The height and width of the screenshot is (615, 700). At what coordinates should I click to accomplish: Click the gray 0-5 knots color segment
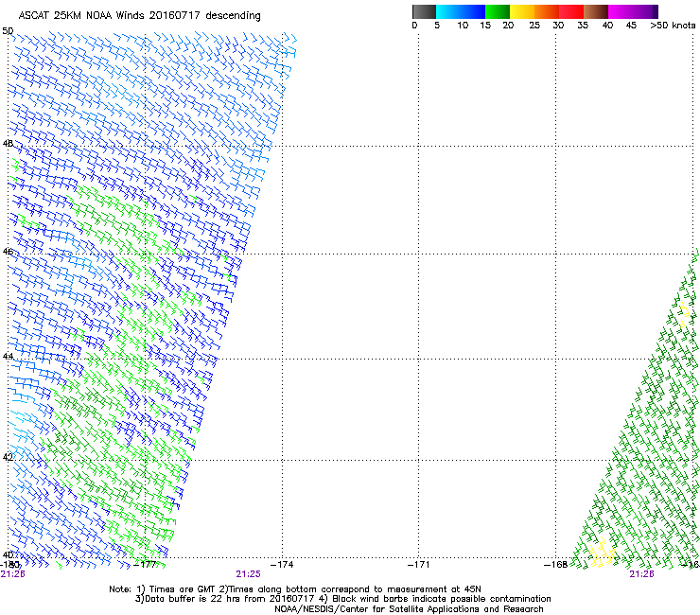[424, 11]
